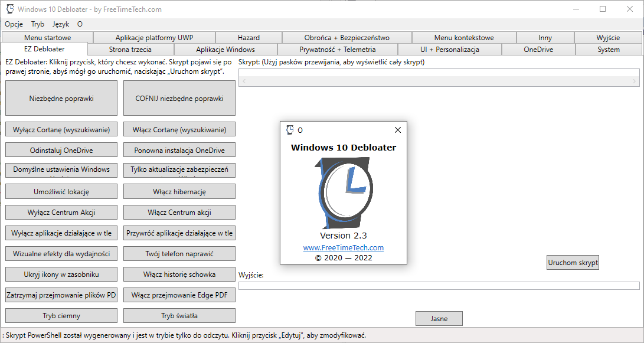The width and height of the screenshot is (644, 343).
Task: Click Odinstaluj OneDrive button
Action: coord(61,150)
